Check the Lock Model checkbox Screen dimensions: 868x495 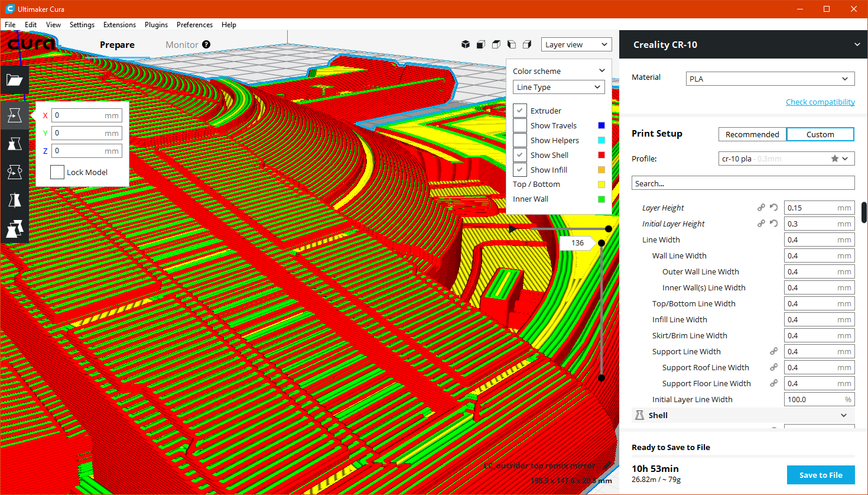click(57, 172)
